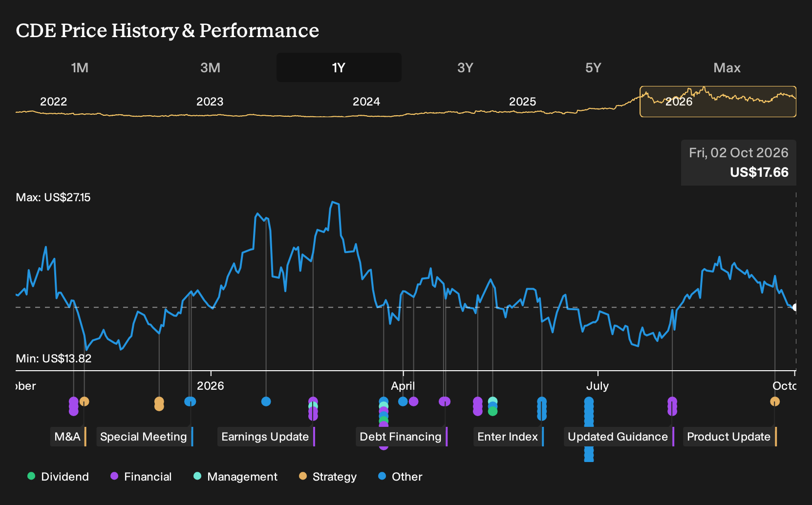
Task: Toggle the Other legend filter
Action: point(400,477)
